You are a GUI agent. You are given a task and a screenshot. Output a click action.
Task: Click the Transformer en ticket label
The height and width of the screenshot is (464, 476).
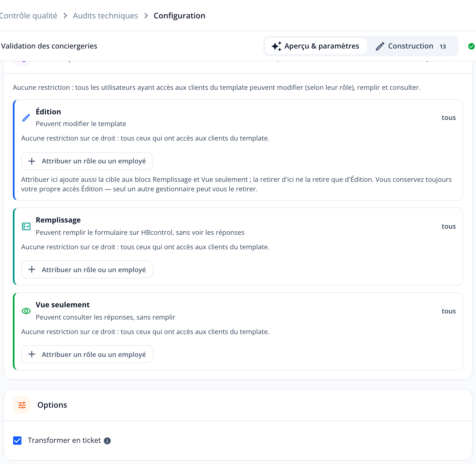[64, 440]
